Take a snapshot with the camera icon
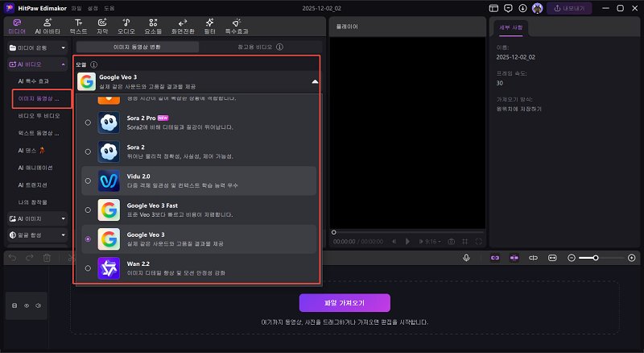This screenshot has width=644, height=353. [451, 242]
